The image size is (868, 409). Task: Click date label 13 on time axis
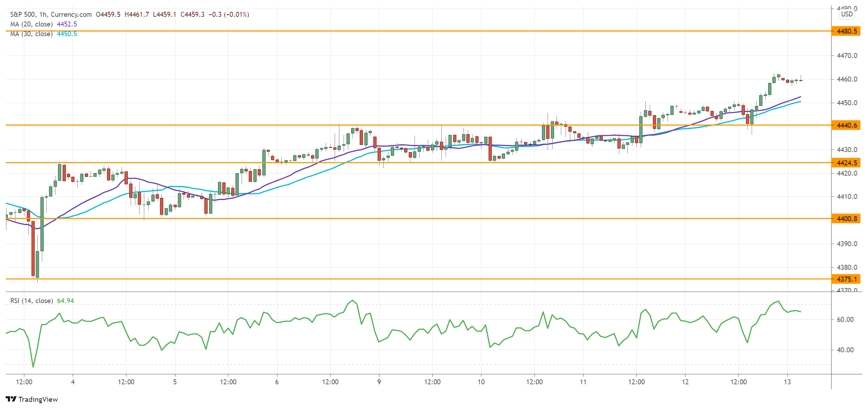click(x=787, y=382)
